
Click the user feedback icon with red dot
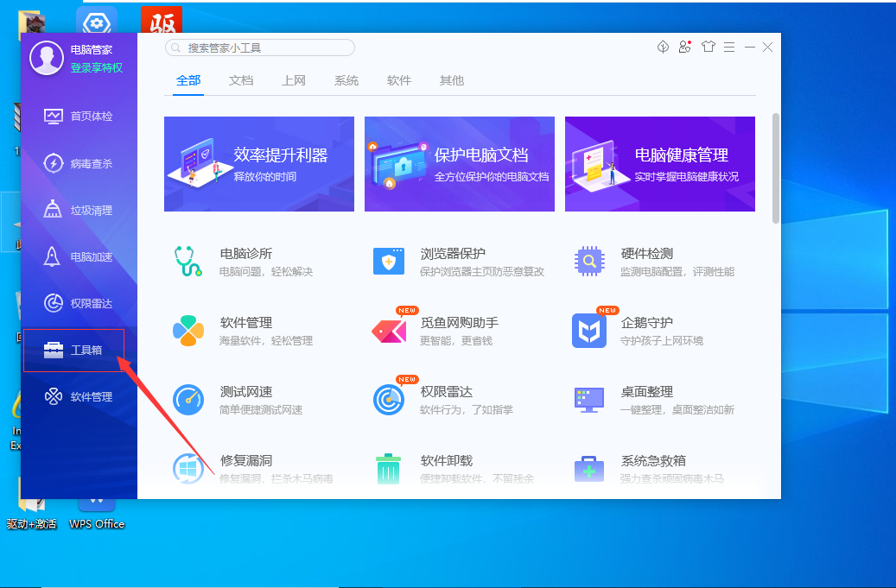click(x=685, y=47)
